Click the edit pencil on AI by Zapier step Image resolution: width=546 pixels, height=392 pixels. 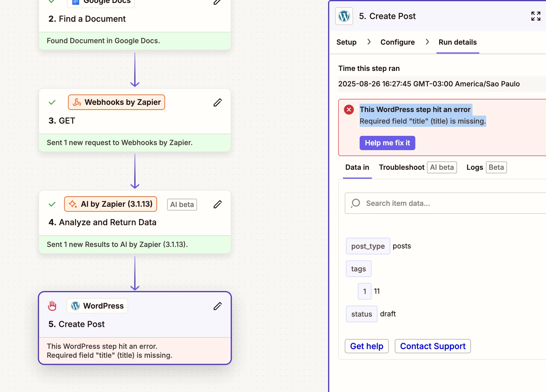coord(218,204)
